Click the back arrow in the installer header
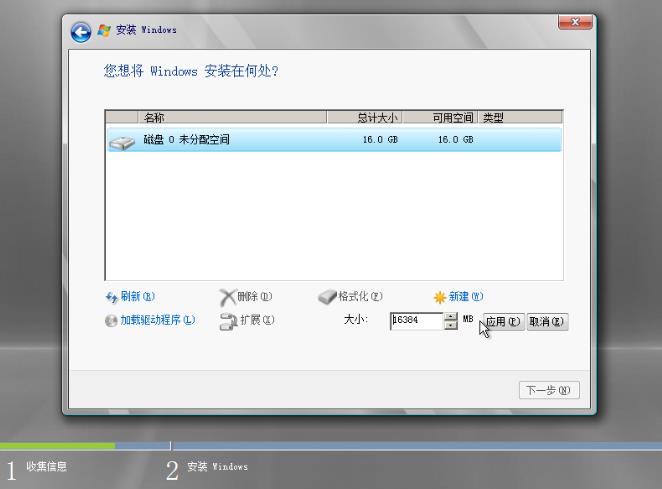 tap(80, 30)
